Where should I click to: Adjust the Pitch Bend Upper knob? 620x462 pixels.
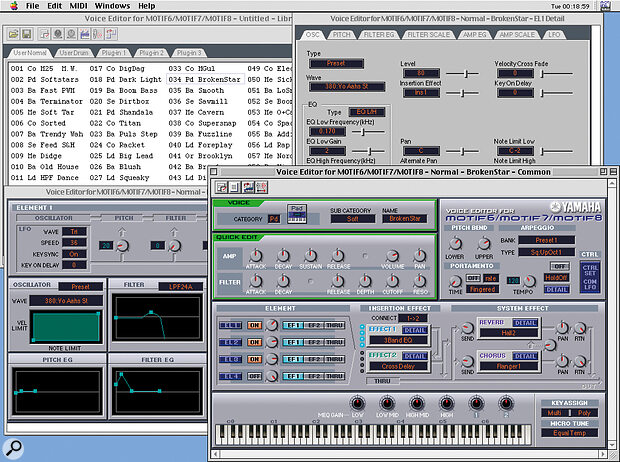pos(484,244)
